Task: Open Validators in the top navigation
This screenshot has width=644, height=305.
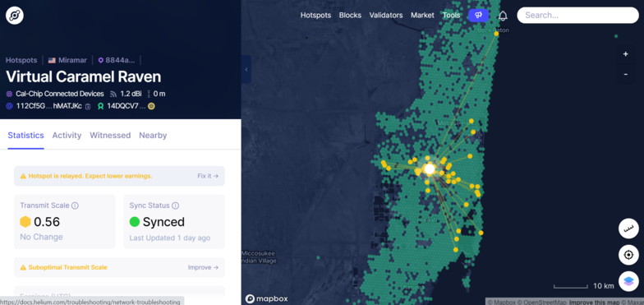Action: (x=386, y=15)
